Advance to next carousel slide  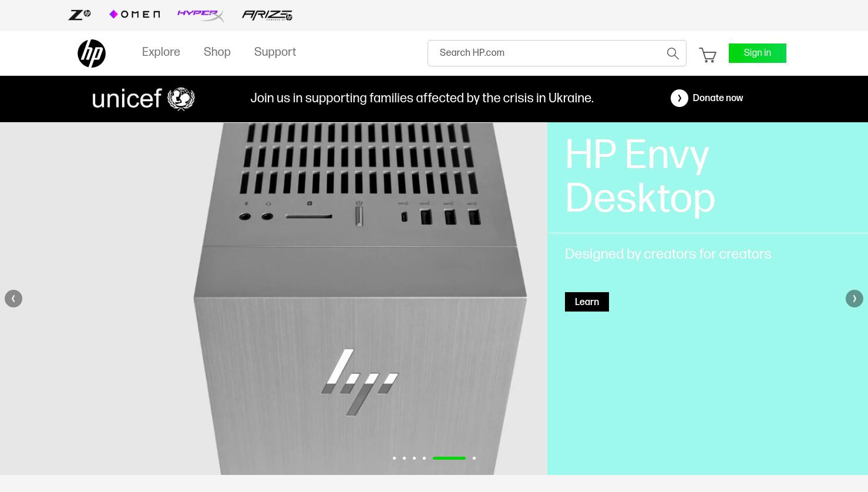tap(854, 299)
